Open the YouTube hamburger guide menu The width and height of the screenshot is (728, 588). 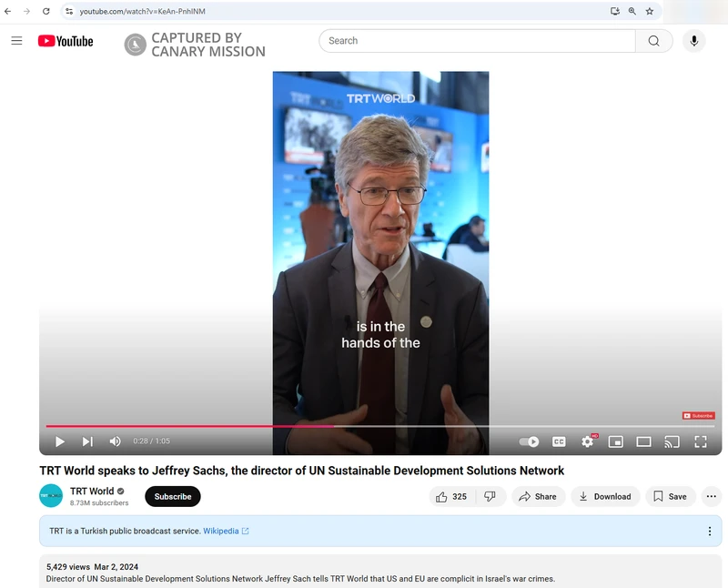pos(16,41)
